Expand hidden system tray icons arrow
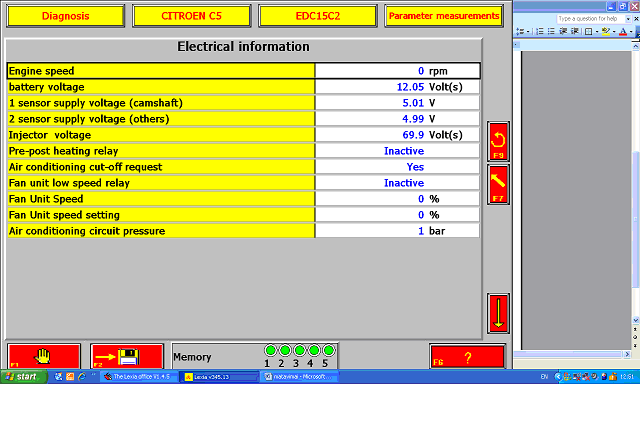Screen dimensions: 640x434 point(558,377)
